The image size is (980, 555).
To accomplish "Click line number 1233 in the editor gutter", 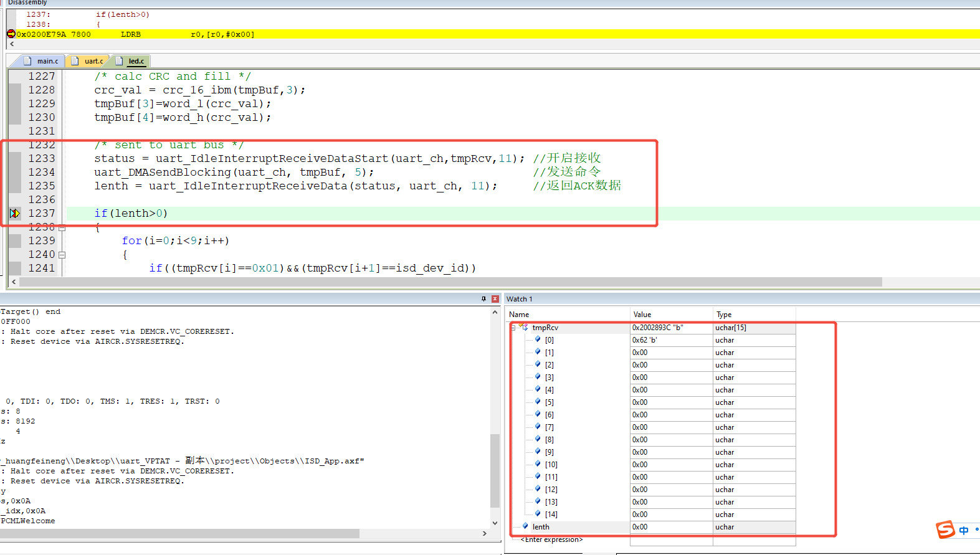I will [42, 158].
